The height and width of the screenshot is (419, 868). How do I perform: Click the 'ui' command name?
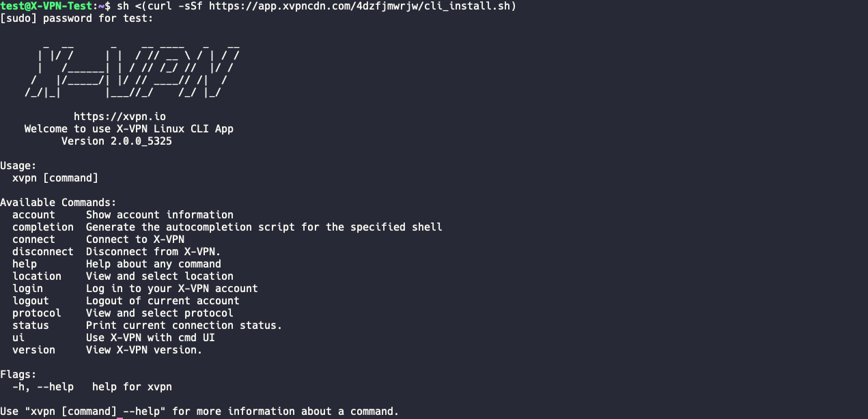coord(18,338)
